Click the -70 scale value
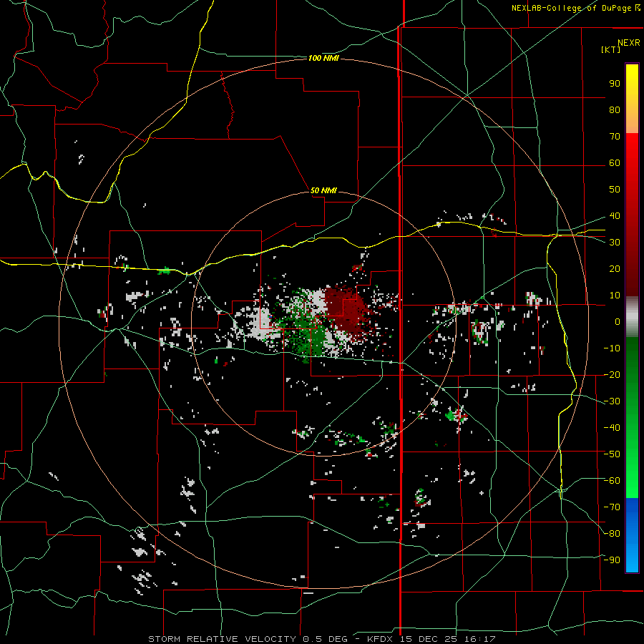The image size is (644, 644). click(x=612, y=507)
